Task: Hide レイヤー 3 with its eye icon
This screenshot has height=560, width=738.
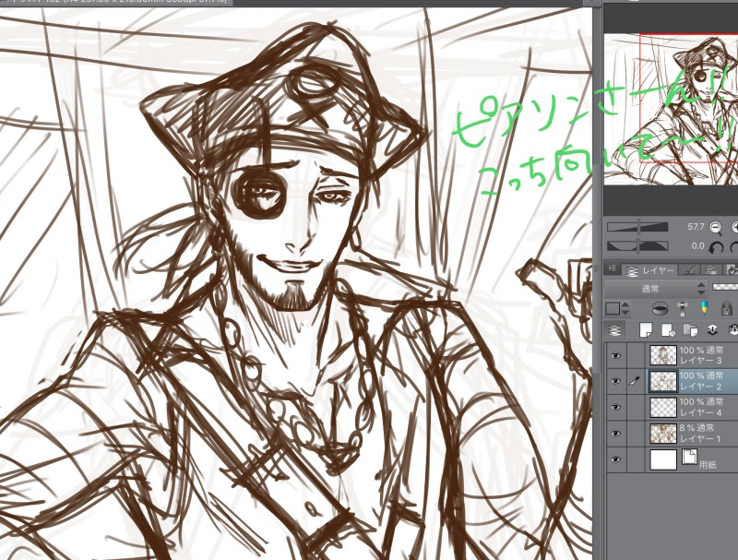Action: tap(615, 356)
